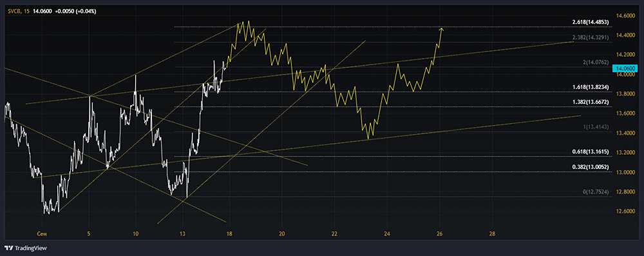Click the +0.0050 (+0.04%) change value

(x=75, y=11)
